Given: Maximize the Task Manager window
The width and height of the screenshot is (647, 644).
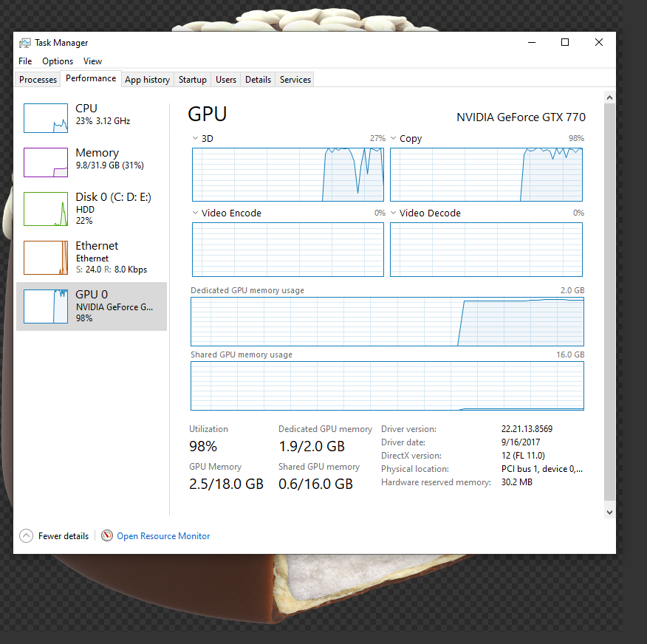Looking at the screenshot, I should pos(565,42).
